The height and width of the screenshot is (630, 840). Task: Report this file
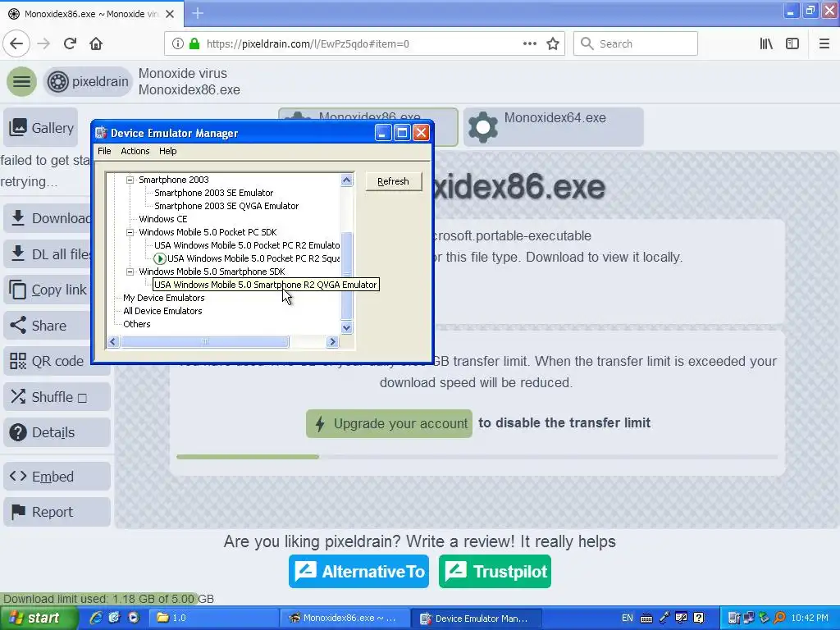pos(57,512)
